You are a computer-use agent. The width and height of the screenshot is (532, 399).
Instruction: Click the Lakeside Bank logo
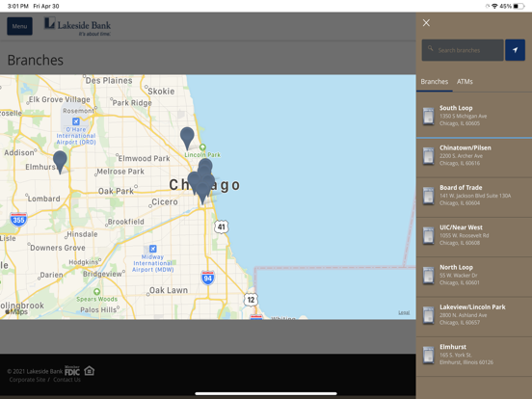click(x=77, y=26)
